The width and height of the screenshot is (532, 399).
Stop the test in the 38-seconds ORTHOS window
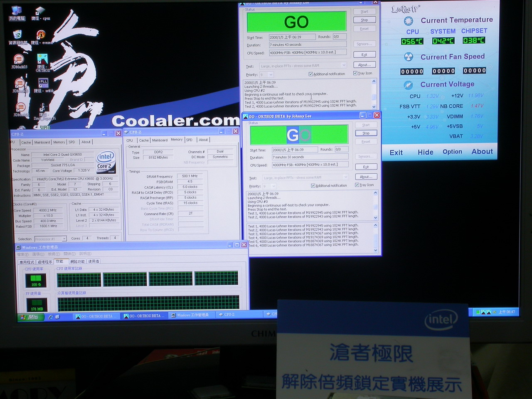pyautogui.click(x=366, y=133)
